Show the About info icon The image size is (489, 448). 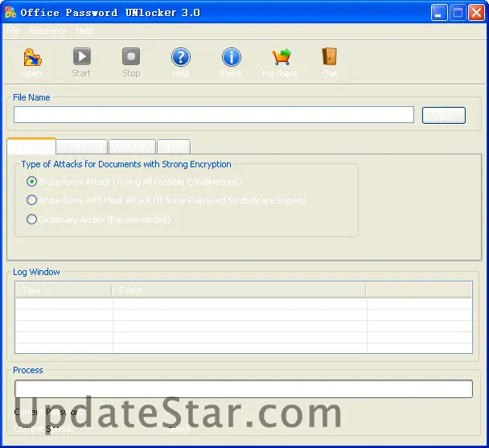[x=231, y=57]
